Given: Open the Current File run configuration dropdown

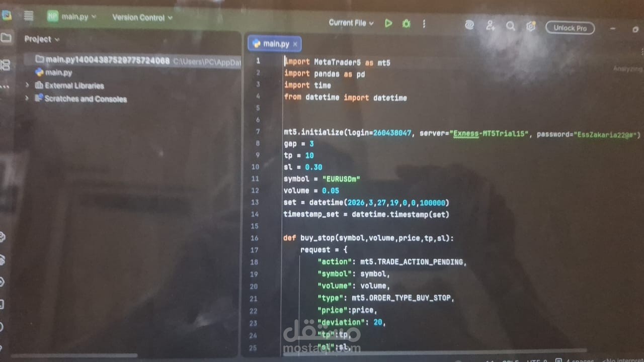Looking at the screenshot, I should coord(351,23).
